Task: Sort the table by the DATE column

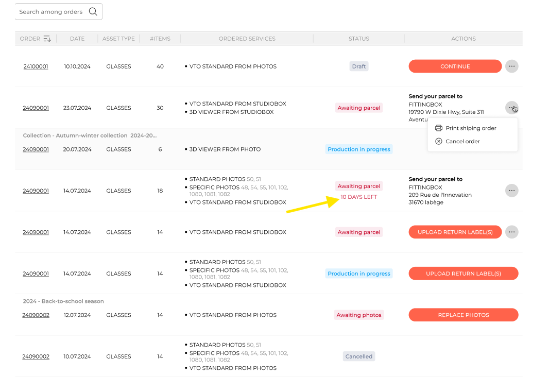Action: click(77, 38)
